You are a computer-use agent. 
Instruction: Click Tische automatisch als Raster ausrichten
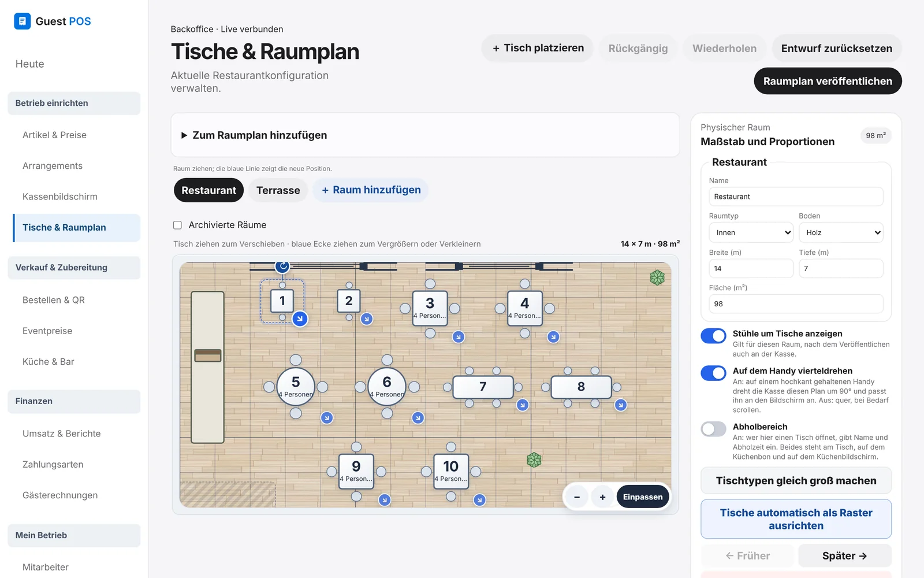pos(796,519)
